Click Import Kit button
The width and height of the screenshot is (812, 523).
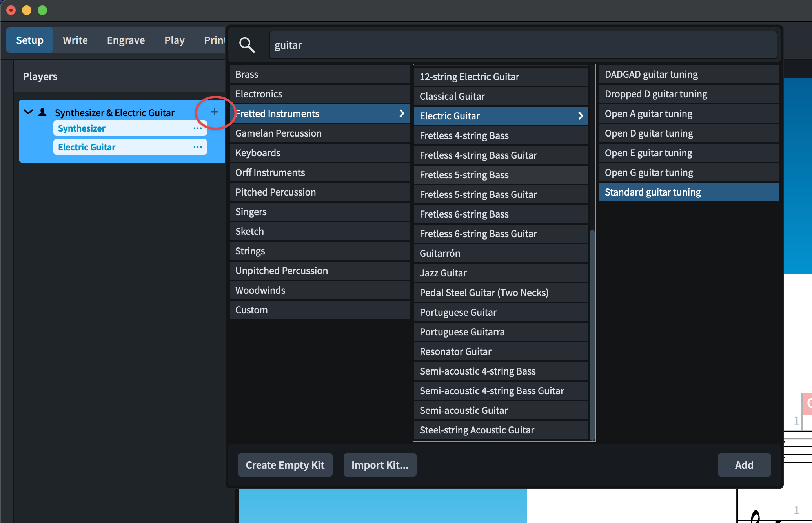pos(380,465)
